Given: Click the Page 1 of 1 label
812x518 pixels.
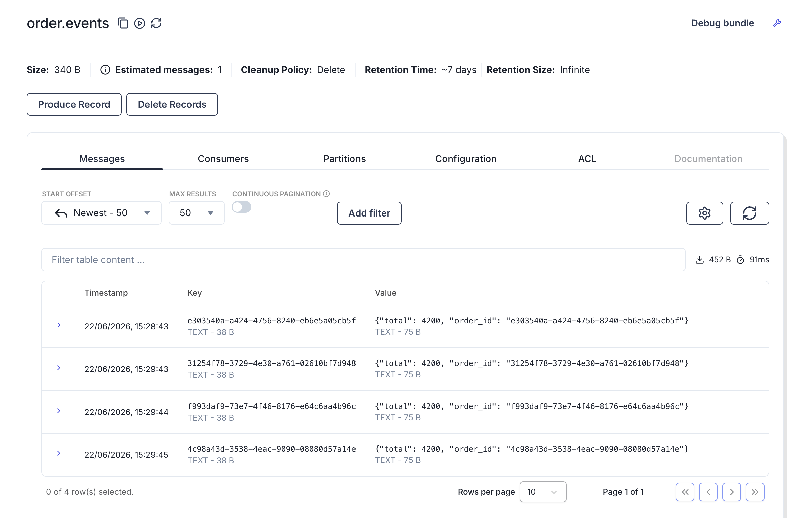Looking at the screenshot, I should pos(623,492).
